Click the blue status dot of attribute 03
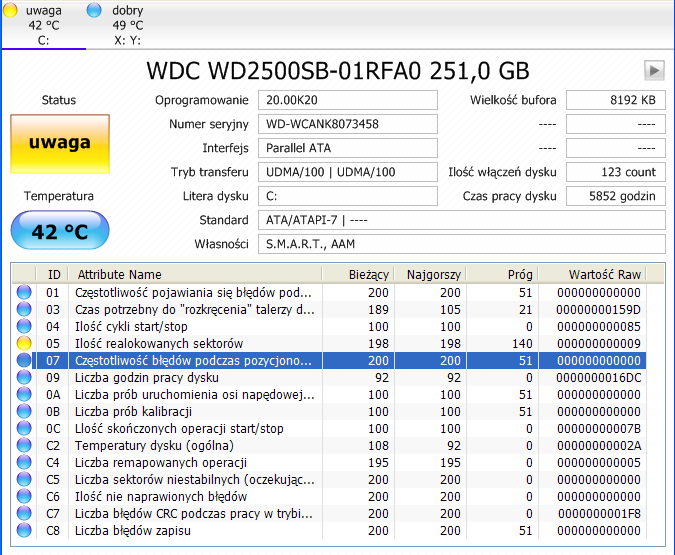Image resolution: width=675 pixels, height=555 pixels. click(24, 309)
